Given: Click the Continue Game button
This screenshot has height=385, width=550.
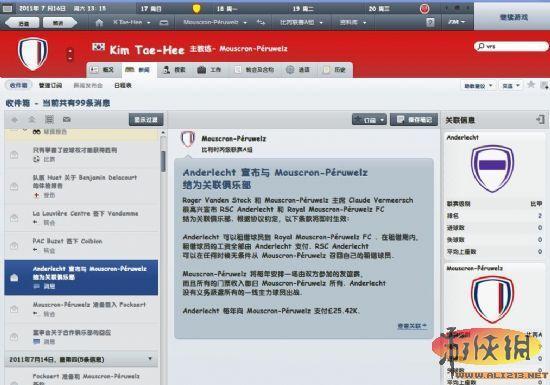Looking at the screenshot, I should pos(513,16).
